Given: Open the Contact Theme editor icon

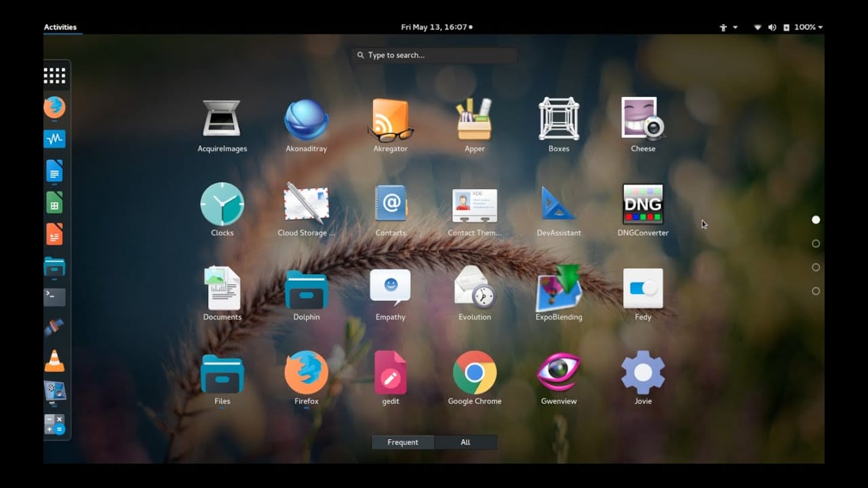Looking at the screenshot, I should [x=475, y=205].
